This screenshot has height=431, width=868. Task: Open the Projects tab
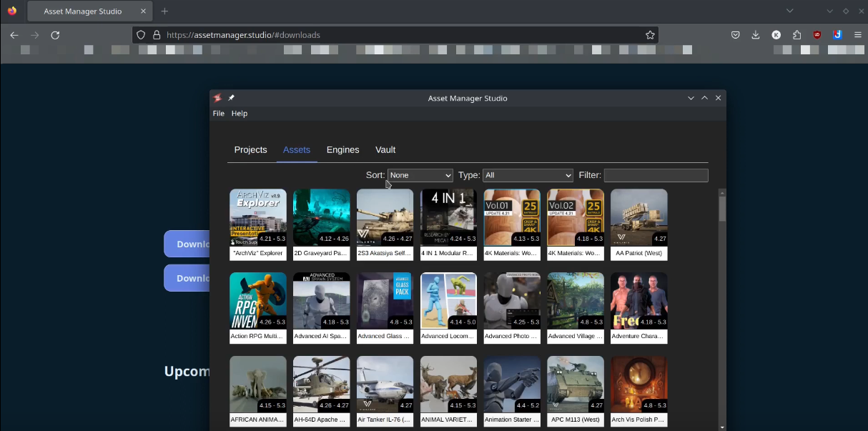pos(250,150)
